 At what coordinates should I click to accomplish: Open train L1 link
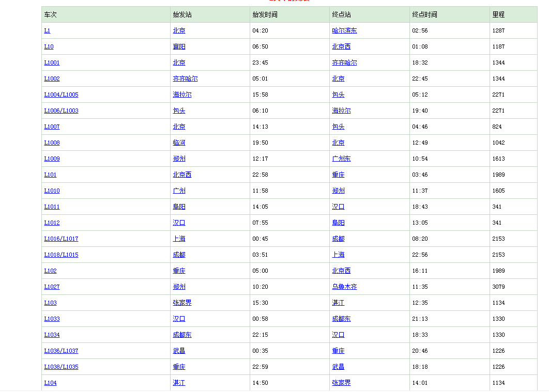pos(47,30)
